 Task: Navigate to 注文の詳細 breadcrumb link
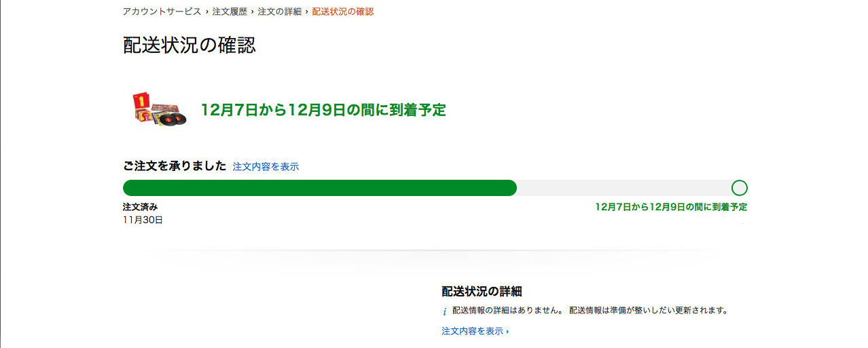279,12
